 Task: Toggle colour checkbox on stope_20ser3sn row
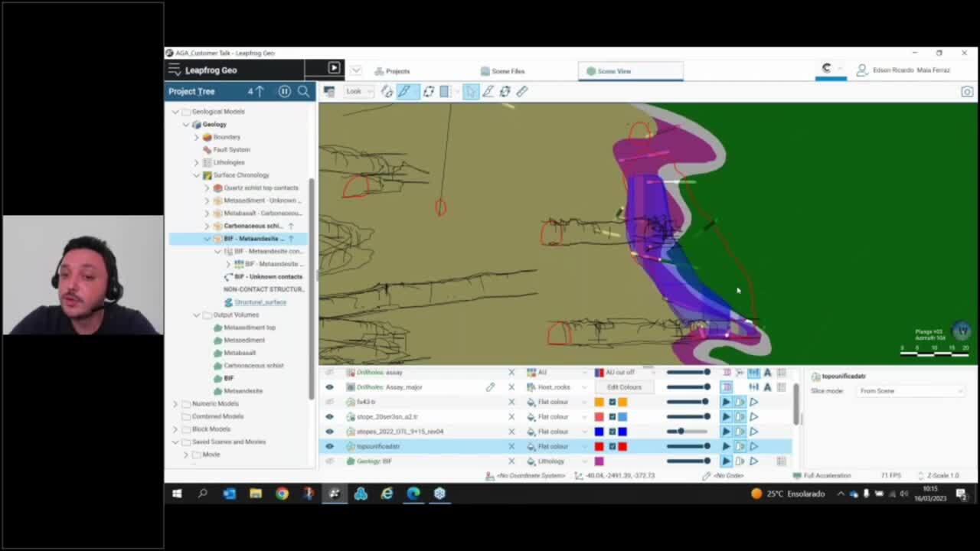tap(612, 417)
